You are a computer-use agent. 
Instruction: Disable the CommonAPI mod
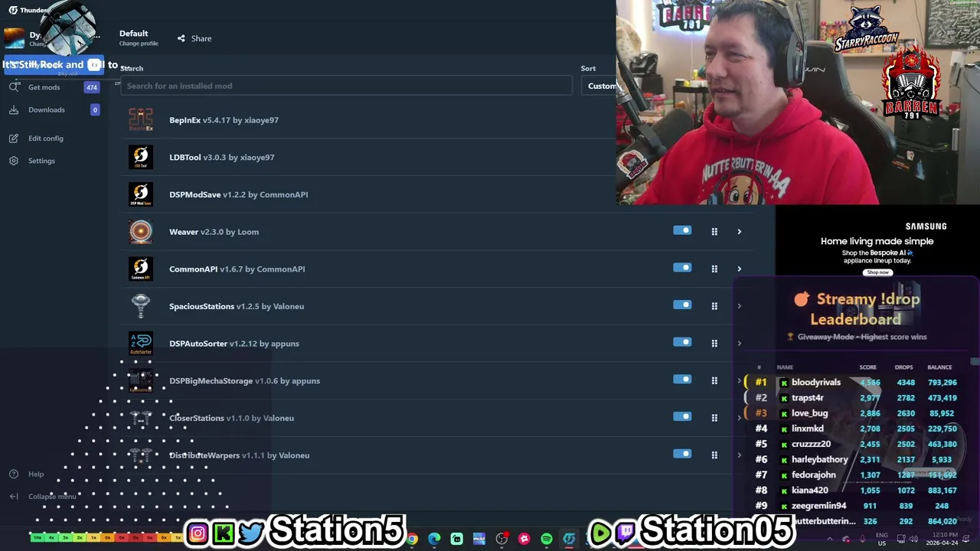coord(682,268)
